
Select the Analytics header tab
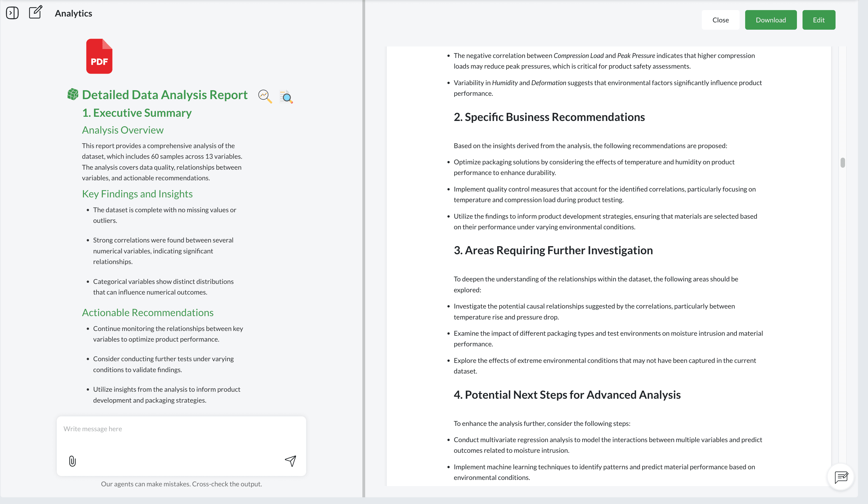coord(73,13)
